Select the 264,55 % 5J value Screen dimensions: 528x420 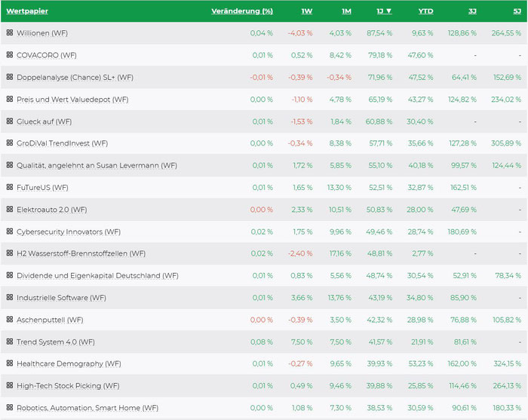click(x=506, y=33)
